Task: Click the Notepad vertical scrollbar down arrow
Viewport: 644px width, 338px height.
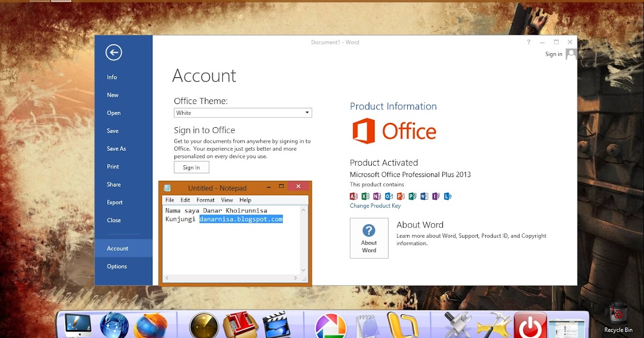Action: point(303,270)
